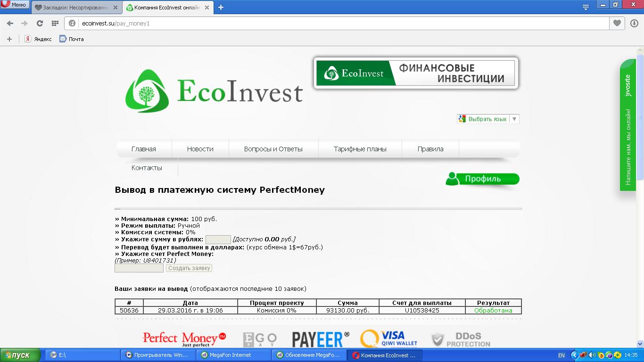
Task: Click request number 50636 cell
Action: point(129,311)
